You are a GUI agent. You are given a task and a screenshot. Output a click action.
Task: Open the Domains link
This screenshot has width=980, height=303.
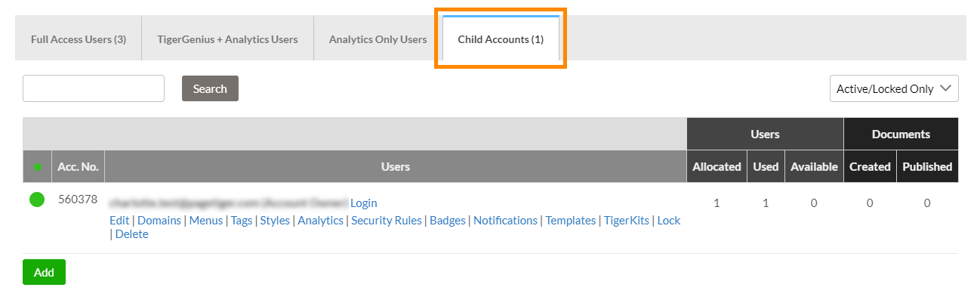[159, 221]
